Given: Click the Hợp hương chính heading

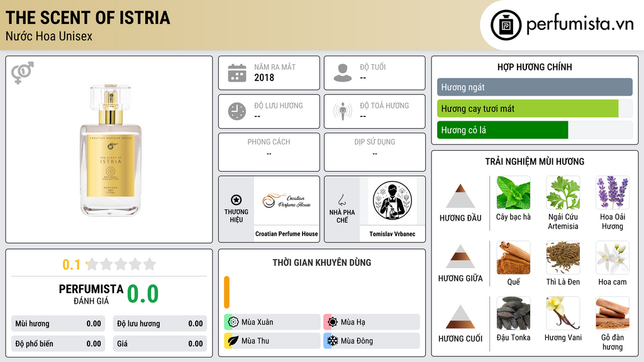Looking at the screenshot, I should 535,67.
